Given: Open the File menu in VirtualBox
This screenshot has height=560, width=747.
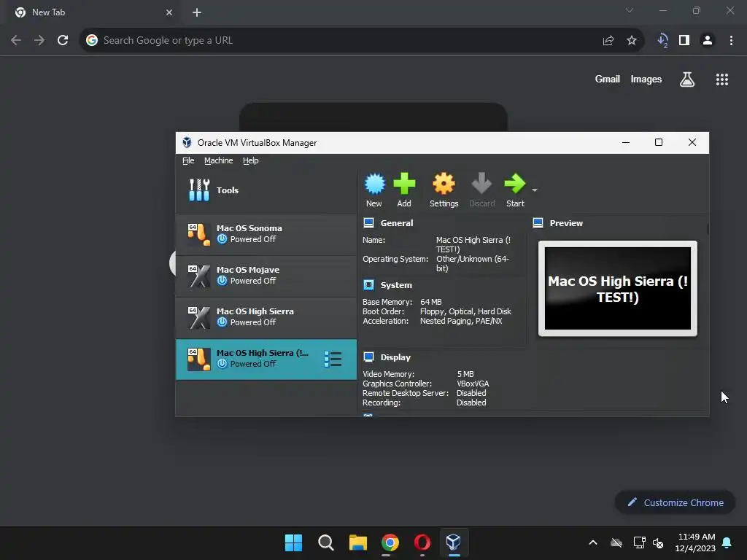Looking at the screenshot, I should [x=188, y=160].
